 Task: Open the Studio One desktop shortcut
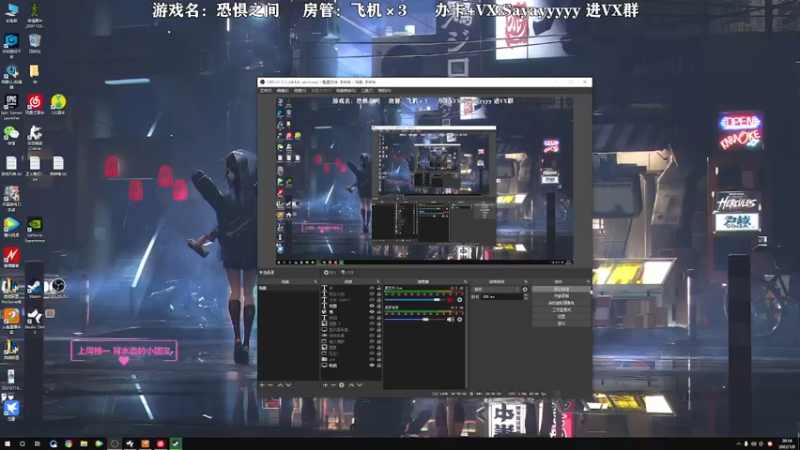pos(35,320)
